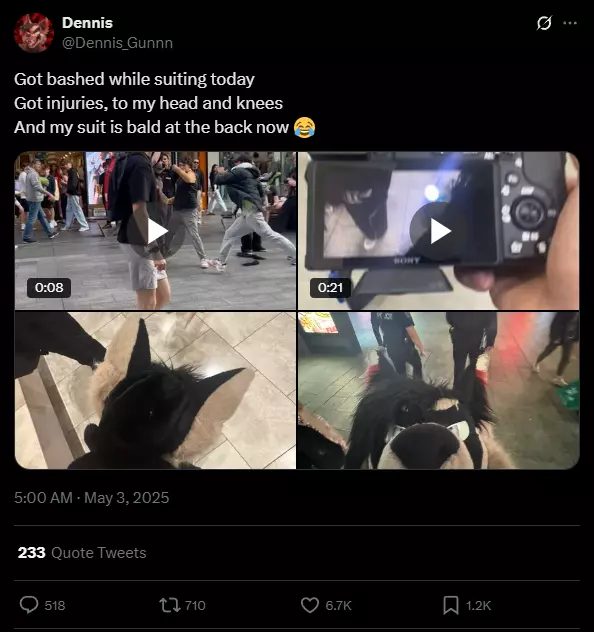Image resolution: width=594 pixels, height=632 pixels.
Task: Like the tweet with heart icon
Action: tap(310, 605)
